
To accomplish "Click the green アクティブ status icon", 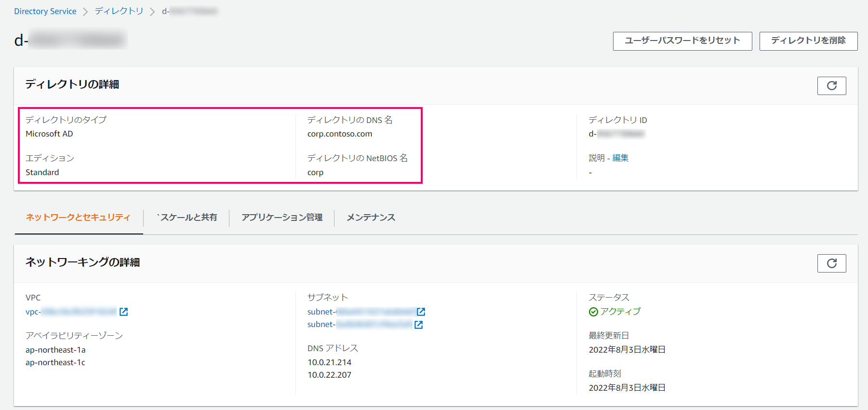I will pyautogui.click(x=593, y=312).
